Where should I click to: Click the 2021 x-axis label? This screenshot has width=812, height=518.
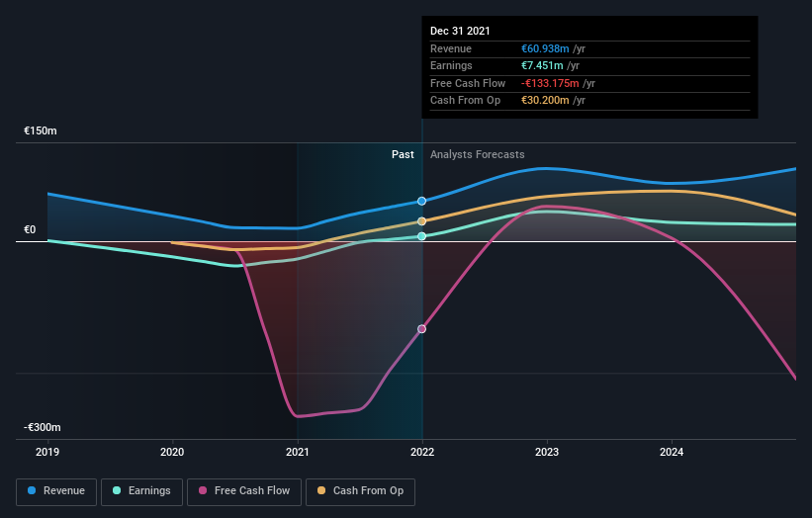point(298,452)
